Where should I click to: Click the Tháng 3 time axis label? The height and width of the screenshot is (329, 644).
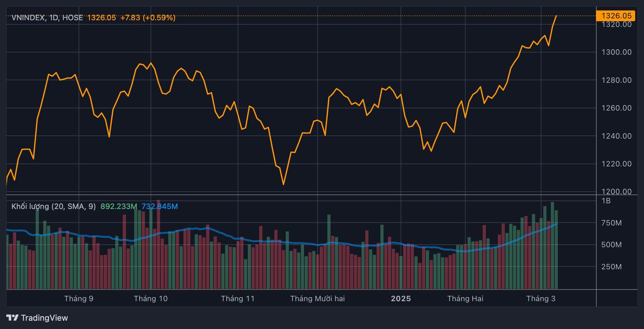coord(541,298)
